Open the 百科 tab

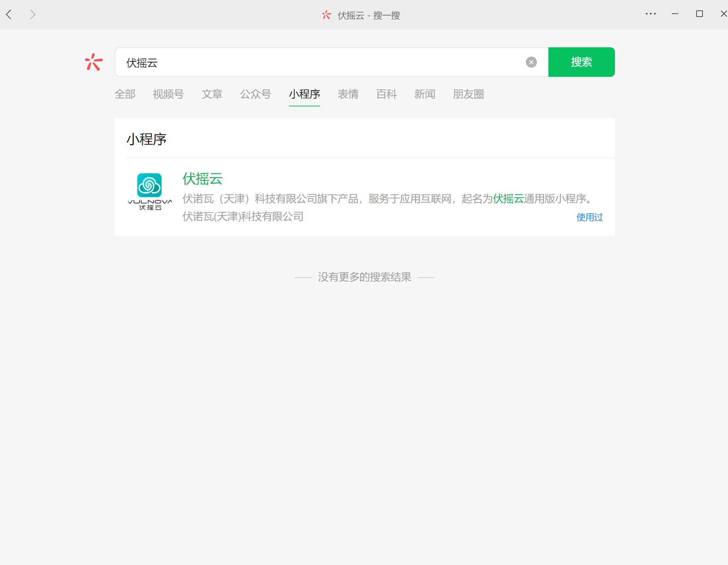point(386,94)
